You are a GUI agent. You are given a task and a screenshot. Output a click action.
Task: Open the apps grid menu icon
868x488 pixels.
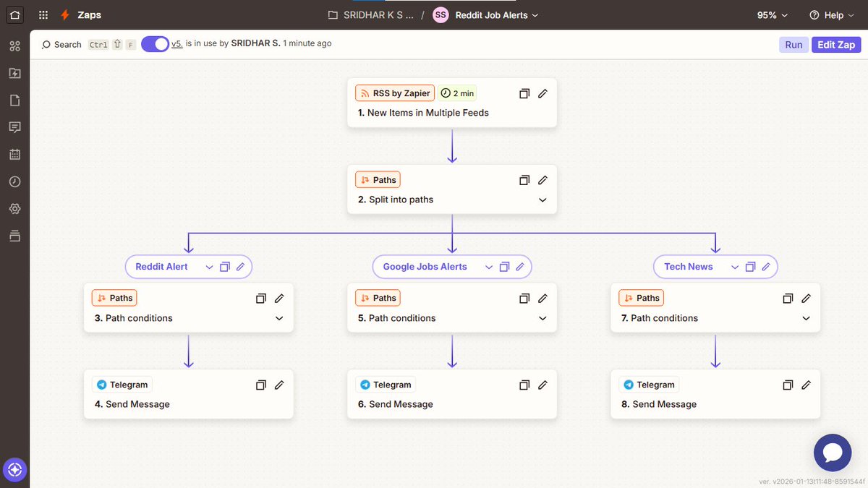(43, 14)
